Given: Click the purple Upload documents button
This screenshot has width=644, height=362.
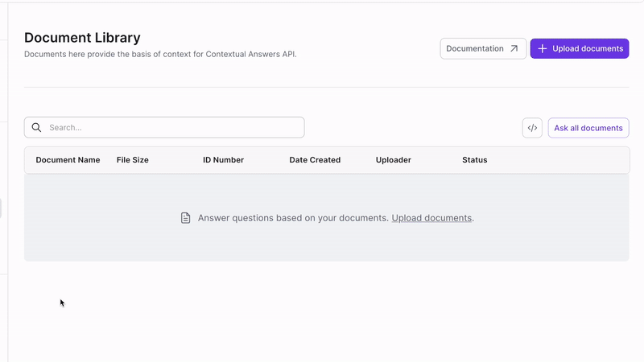Looking at the screenshot, I should pyautogui.click(x=580, y=48).
